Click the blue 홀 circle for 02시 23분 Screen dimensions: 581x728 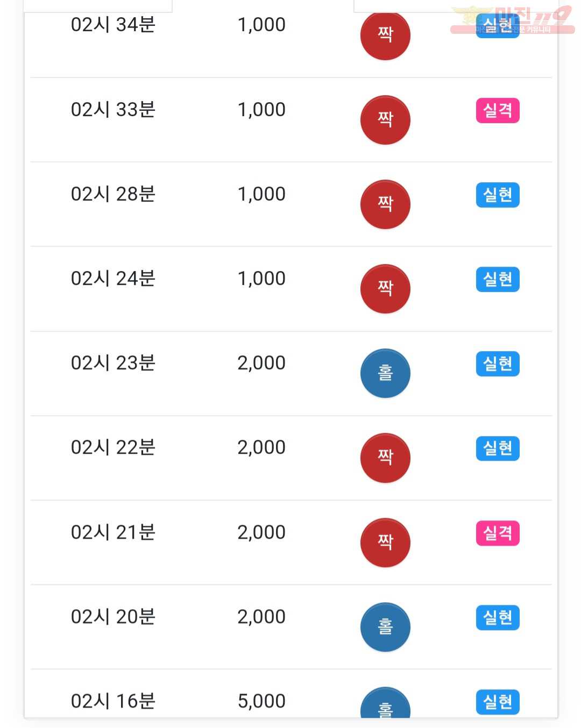[x=385, y=373]
